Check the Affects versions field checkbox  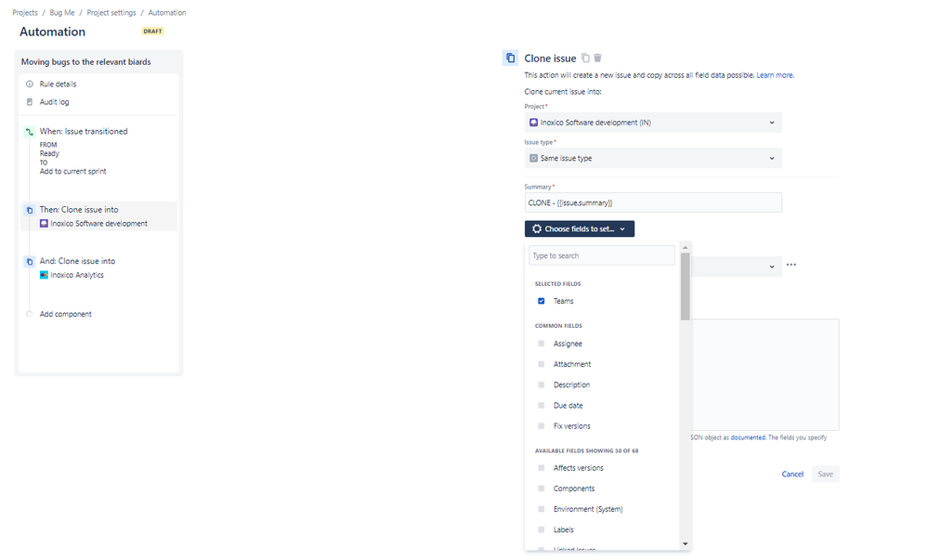click(541, 468)
